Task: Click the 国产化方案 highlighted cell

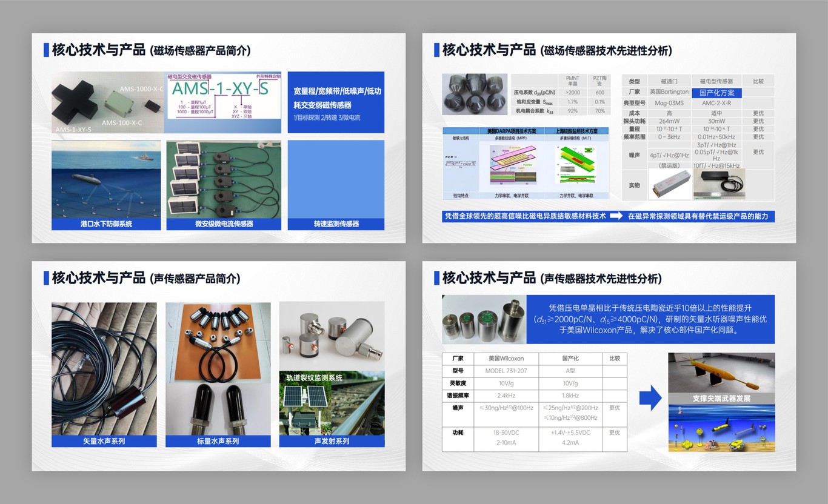Action: [716, 93]
